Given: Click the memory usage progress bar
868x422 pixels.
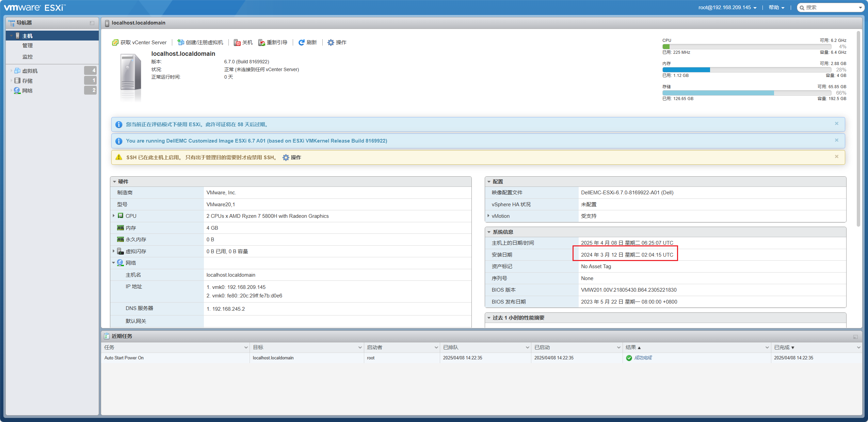Looking at the screenshot, I should coord(747,70).
